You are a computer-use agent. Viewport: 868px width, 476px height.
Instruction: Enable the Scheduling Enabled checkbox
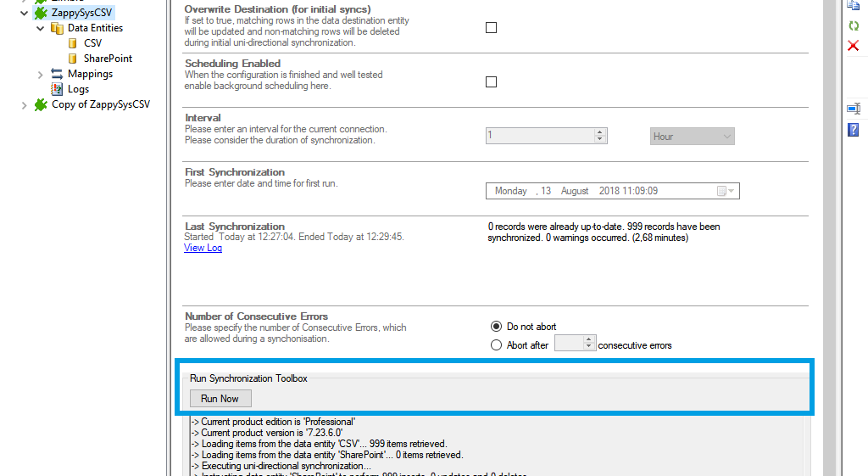tap(491, 82)
